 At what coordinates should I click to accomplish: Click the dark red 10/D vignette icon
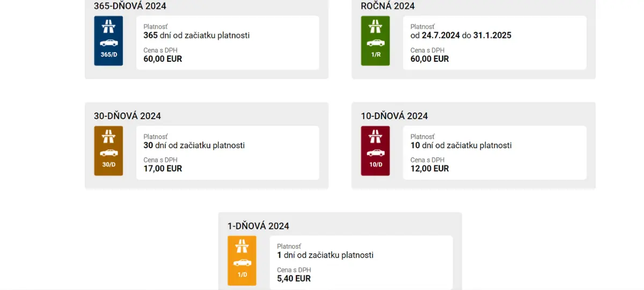pos(375,151)
